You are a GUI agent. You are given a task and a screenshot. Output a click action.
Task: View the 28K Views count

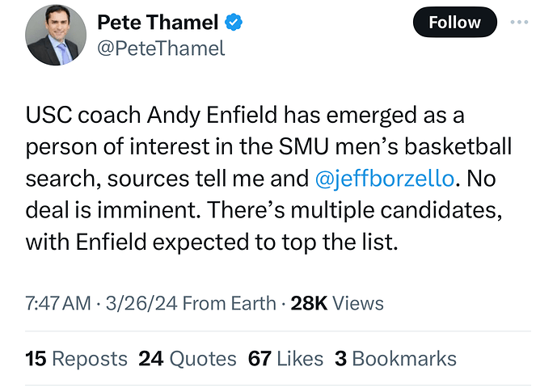pyautogui.click(x=337, y=304)
